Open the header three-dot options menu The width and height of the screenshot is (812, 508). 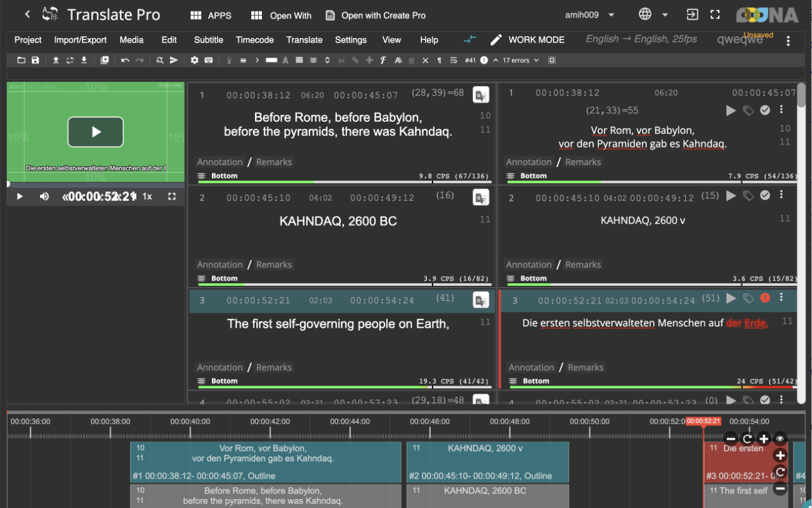789,41
